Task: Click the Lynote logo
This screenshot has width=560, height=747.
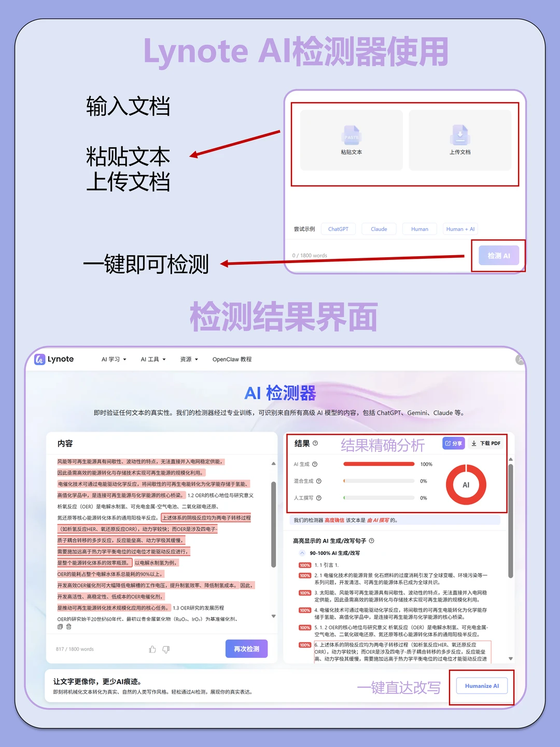Action: tap(54, 359)
